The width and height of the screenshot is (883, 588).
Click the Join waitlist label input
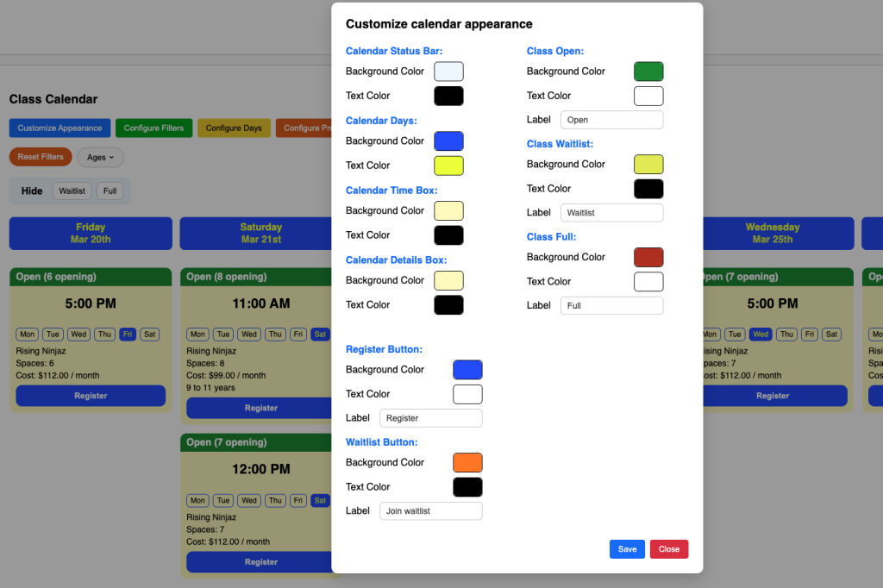(x=430, y=511)
